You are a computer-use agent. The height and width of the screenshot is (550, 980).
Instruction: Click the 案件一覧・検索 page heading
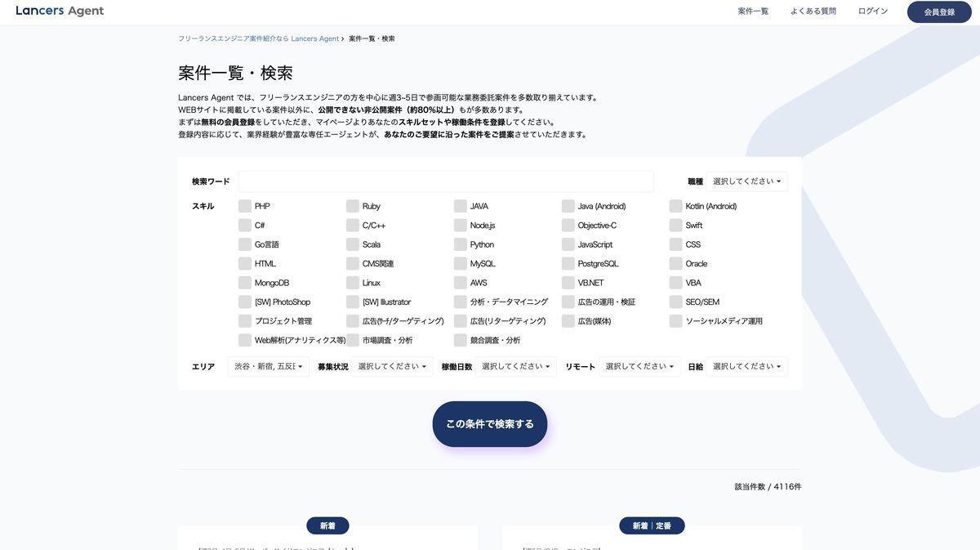235,74
